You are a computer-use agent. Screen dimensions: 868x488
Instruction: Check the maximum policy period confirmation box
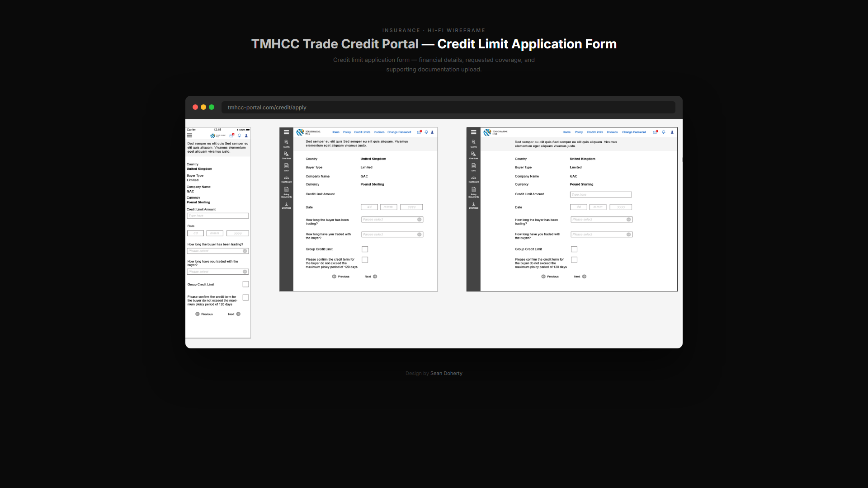[x=365, y=259]
